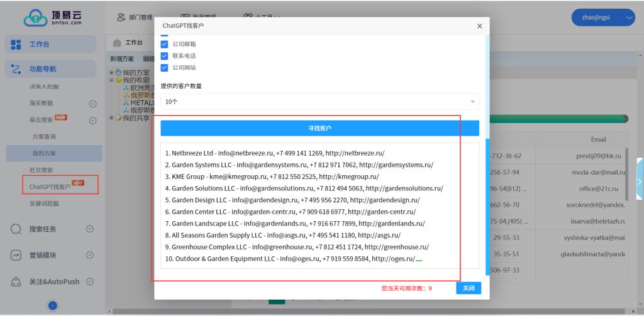Image resolution: width=644 pixels, height=316 pixels.
Task: Open the zhaojingsi account dropdown
Action: [x=602, y=18]
